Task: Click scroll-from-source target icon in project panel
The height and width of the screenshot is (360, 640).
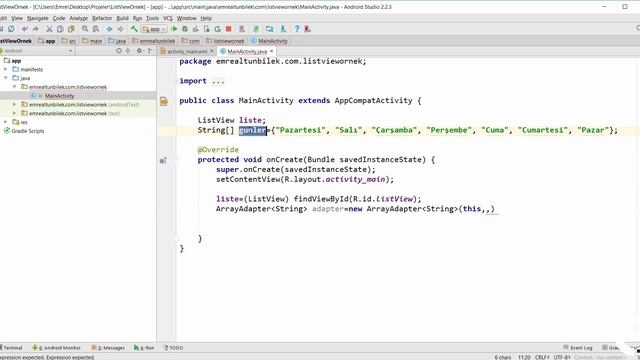Action: coord(119,51)
